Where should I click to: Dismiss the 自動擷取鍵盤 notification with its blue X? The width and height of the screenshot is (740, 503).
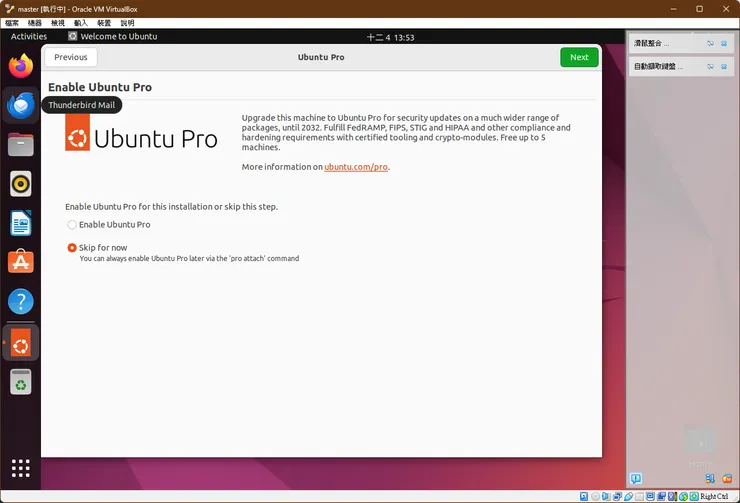pyautogui.click(x=723, y=67)
